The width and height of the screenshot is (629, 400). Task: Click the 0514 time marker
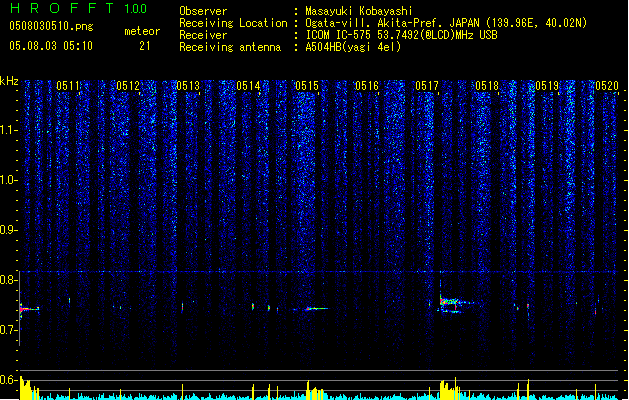coord(248,86)
